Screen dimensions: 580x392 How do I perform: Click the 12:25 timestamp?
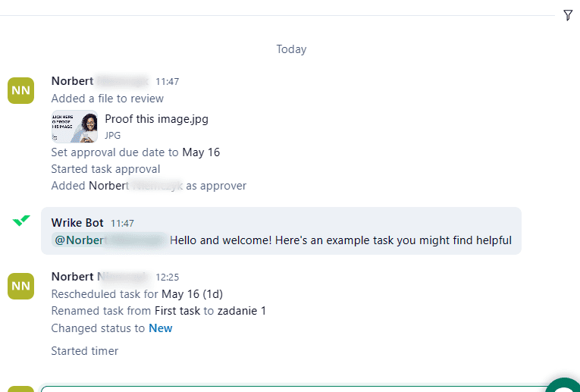(167, 278)
